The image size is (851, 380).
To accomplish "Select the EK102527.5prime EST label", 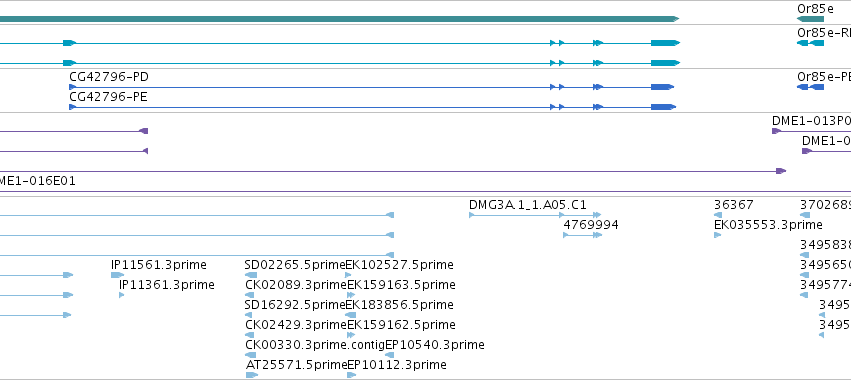I will [399, 265].
